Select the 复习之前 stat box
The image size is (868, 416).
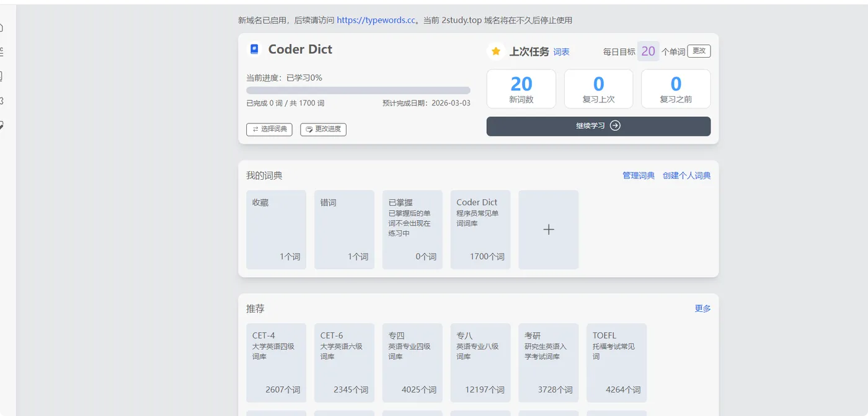click(676, 89)
